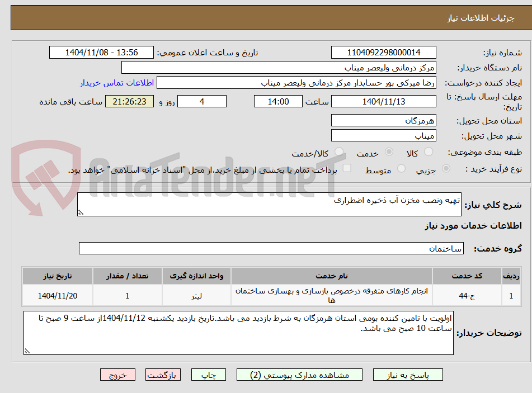Viewport: 532px width, 393px height.
Task: Click the نام خدمت column header
Action: [x=332, y=276]
